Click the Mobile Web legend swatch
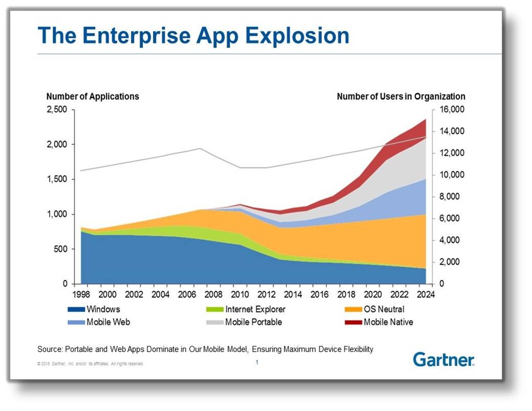Viewport: 532px width, 411px height. pyautogui.click(x=76, y=322)
